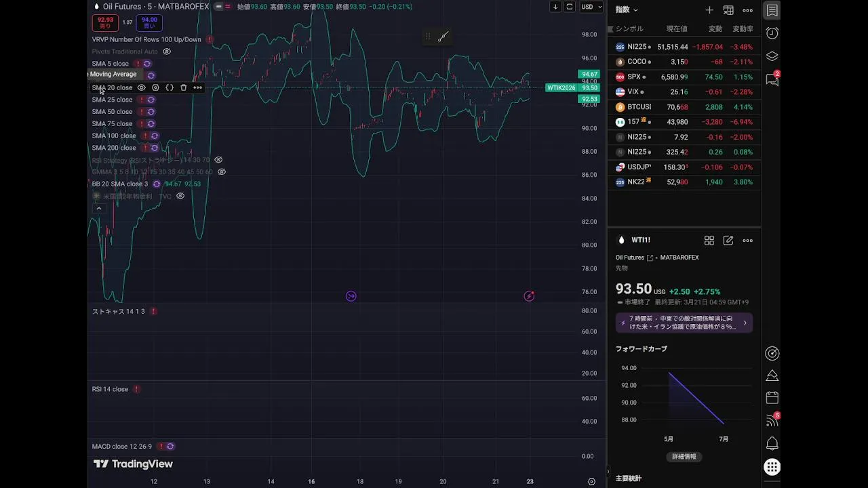Image resolution: width=868 pixels, height=488 pixels.
Task: Expand the 指数 watchlist dropdown
Action: [x=627, y=10]
